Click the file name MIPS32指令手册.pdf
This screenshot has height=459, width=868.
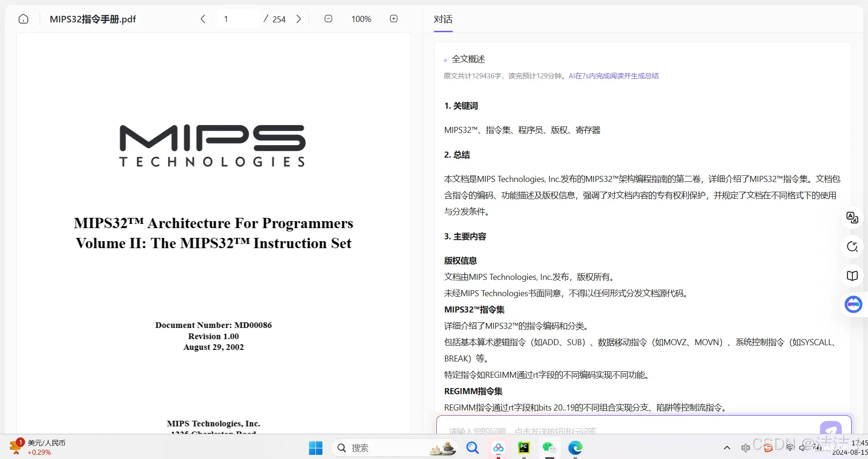93,19
